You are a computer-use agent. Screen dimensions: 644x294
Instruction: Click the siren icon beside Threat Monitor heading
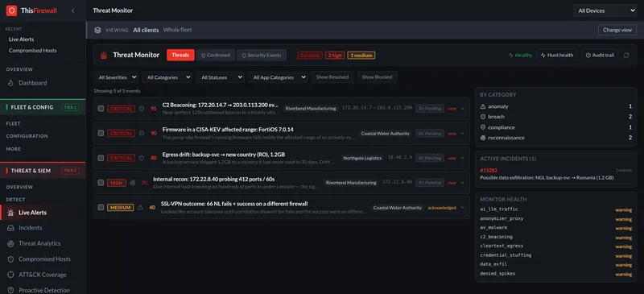pyautogui.click(x=104, y=55)
